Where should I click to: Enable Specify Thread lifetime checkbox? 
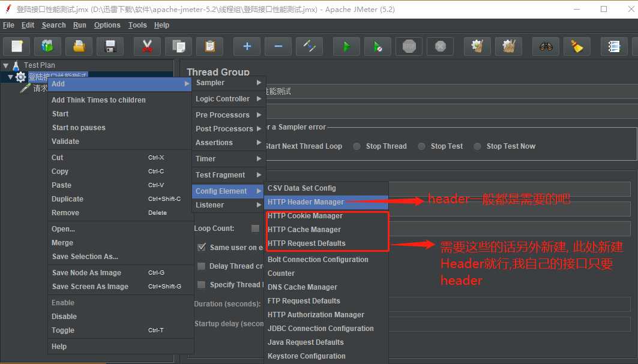pyautogui.click(x=201, y=285)
